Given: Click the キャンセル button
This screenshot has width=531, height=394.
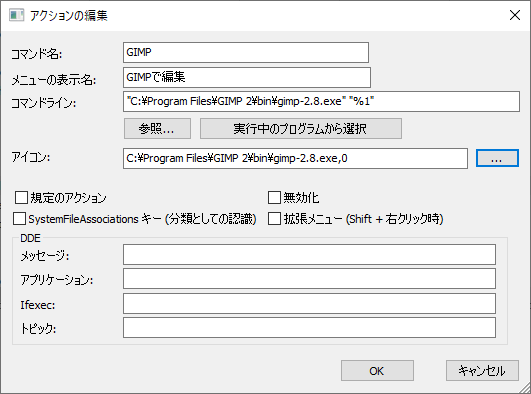Looking at the screenshot, I should [x=482, y=371].
